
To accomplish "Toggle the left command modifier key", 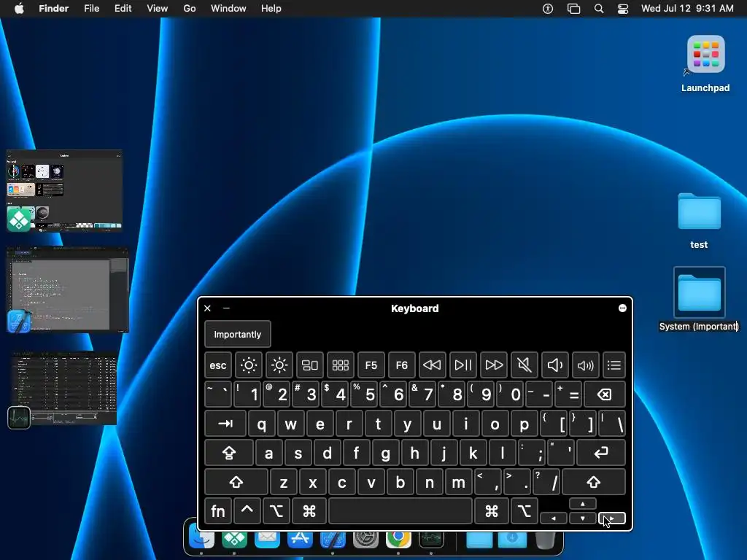I will pos(309,511).
